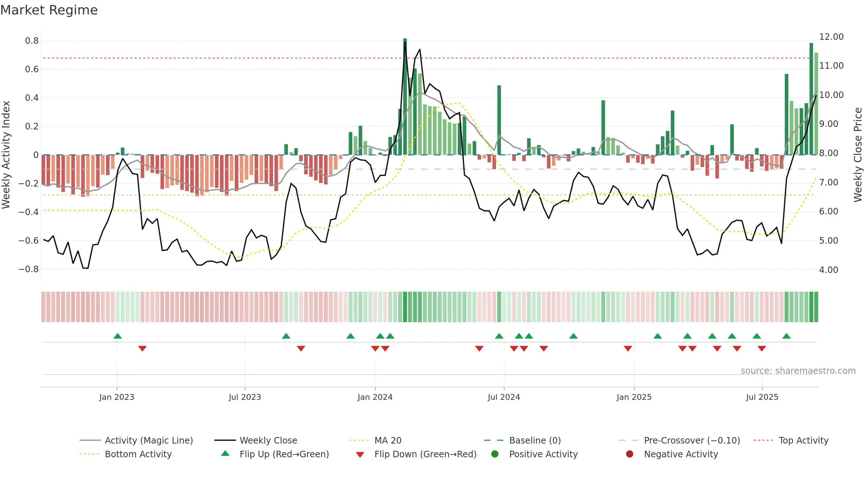Click the 11.00 price axis label

point(831,66)
